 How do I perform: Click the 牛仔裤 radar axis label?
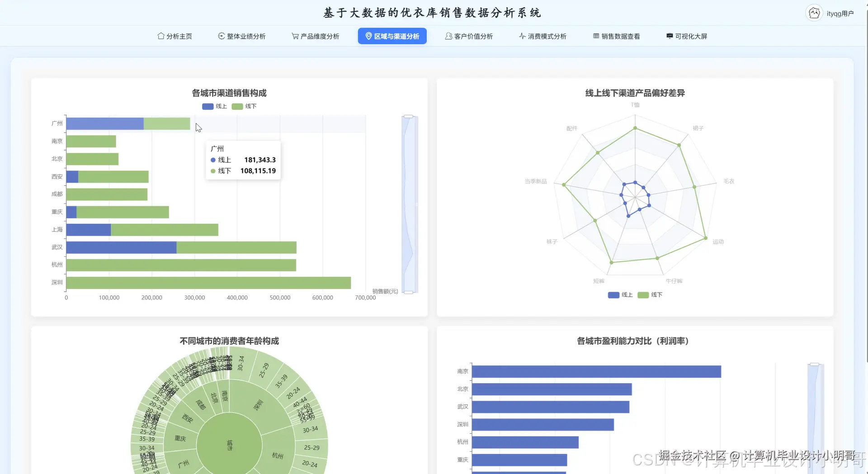674,281
